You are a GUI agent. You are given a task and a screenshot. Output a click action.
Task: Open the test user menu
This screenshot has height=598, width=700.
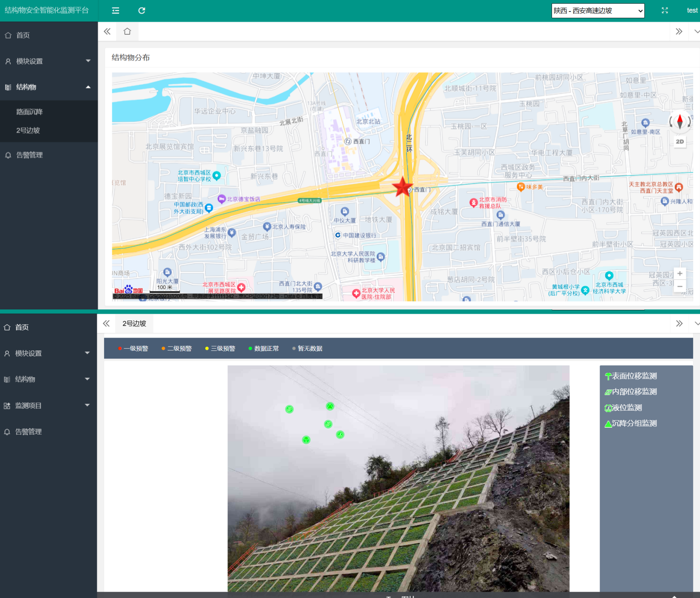coord(692,11)
